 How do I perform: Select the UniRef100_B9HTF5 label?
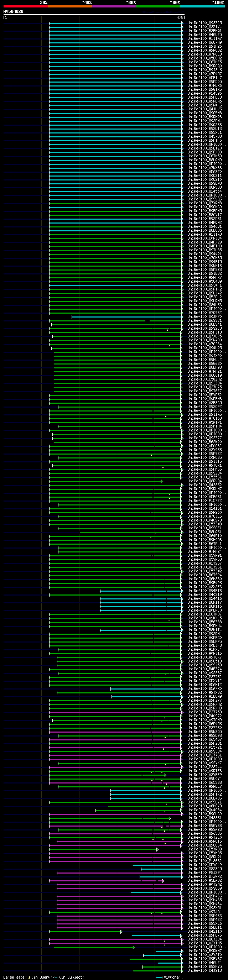click(205, 140)
